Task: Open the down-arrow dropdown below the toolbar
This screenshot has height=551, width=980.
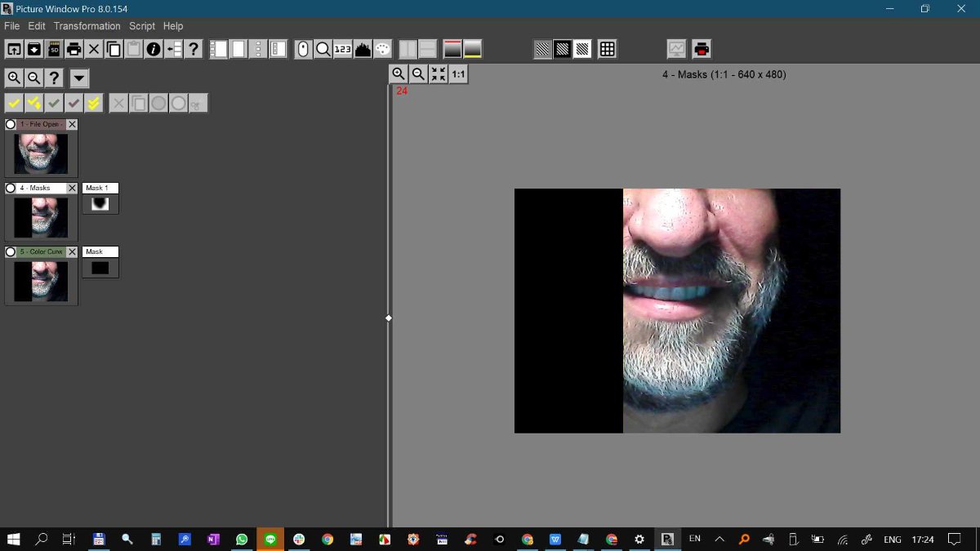Action: click(79, 78)
